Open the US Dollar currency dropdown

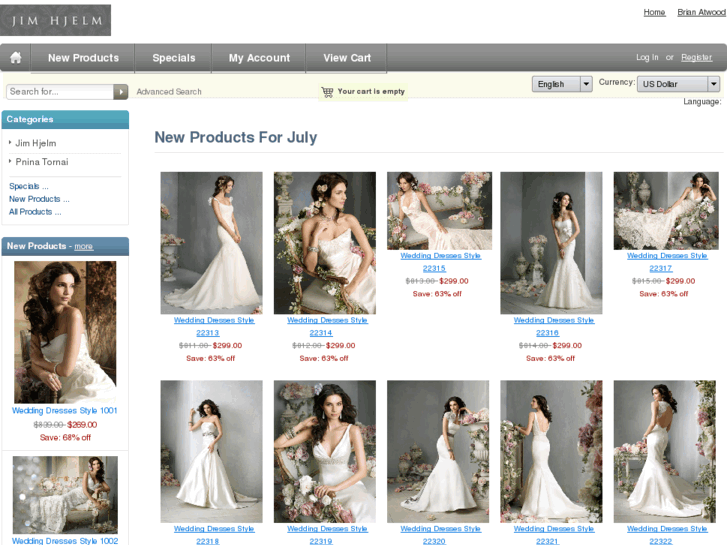coord(678,84)
